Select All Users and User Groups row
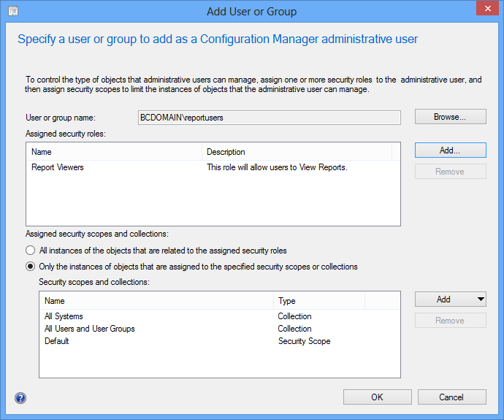This screenshot has height=420, width=504. pyautogui.click(x=89, y=329)
